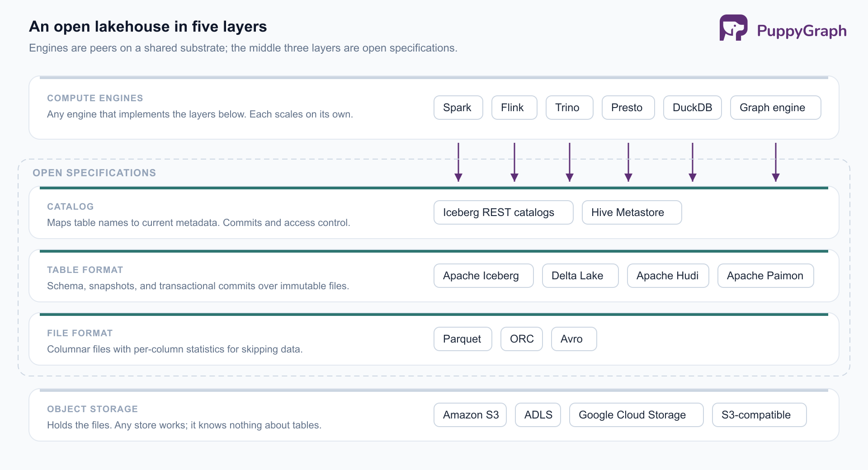Click 'Schema, snapshots, and transactional commits' description
This screenshot has width=868, height=470.
198,286
